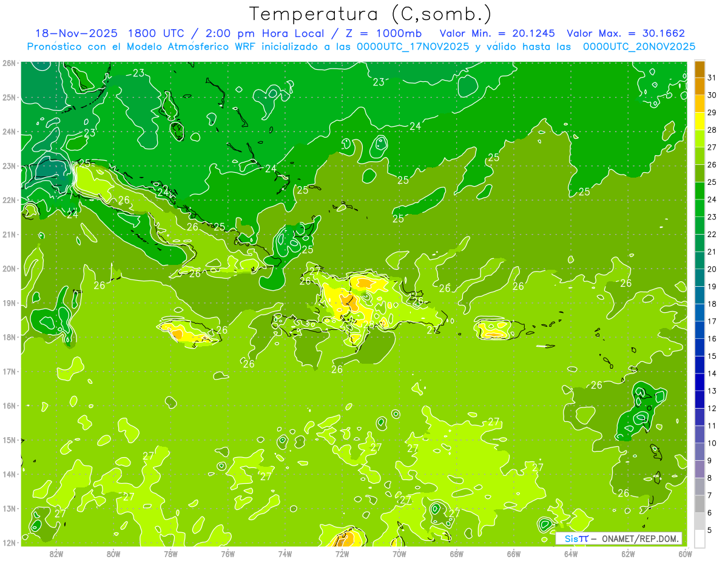Click the '72W' longitude label
This screenshot has width=728, height=562.
342,554
